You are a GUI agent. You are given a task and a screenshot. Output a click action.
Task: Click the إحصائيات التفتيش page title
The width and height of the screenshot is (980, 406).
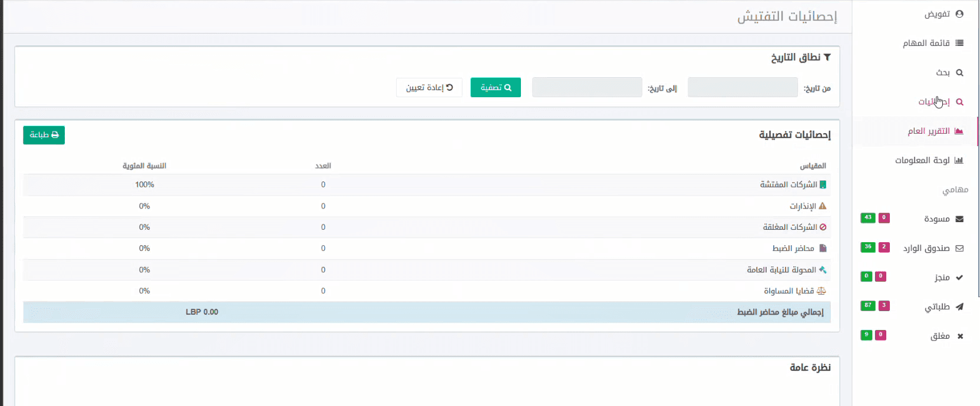point(787,16)
